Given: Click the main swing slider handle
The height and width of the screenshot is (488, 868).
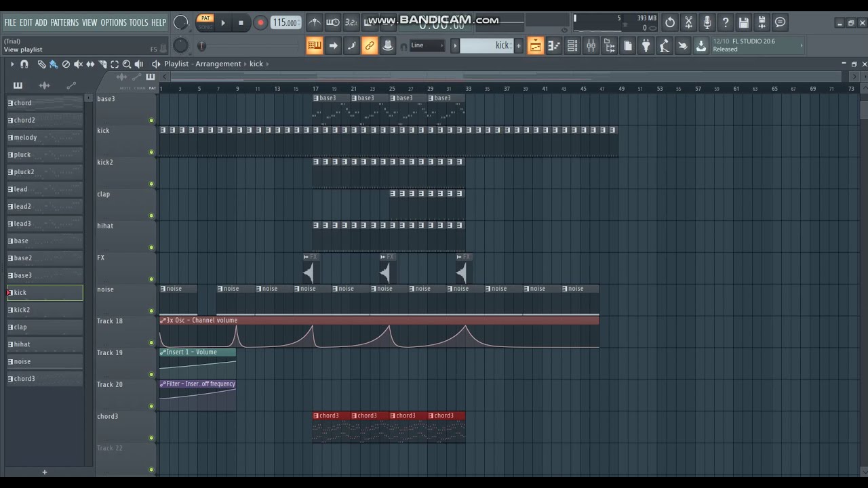Looking at the screenshot, I should (201, 46).
